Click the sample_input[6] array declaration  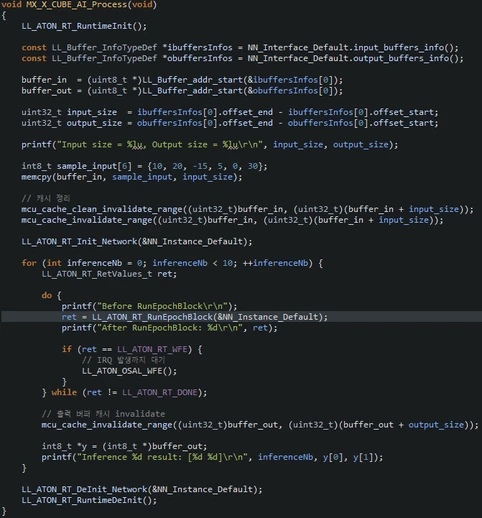[x=76, y=166]
